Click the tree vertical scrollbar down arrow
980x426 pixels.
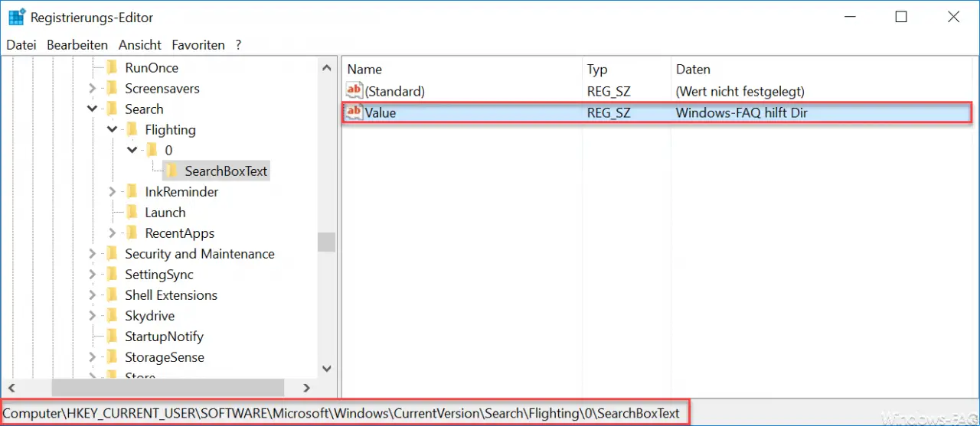(327, 369)
